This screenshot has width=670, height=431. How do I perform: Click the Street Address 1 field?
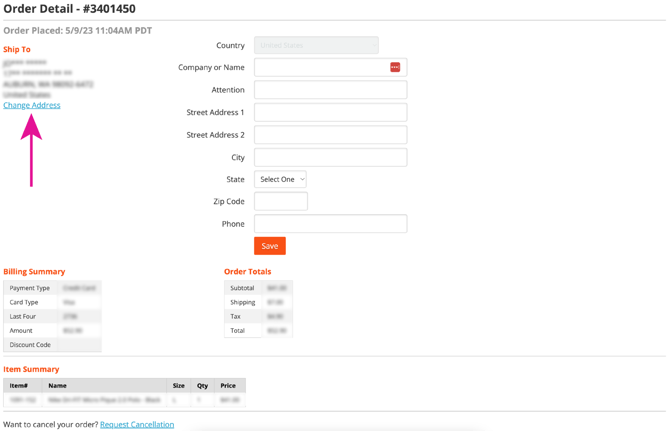point(330,112)
